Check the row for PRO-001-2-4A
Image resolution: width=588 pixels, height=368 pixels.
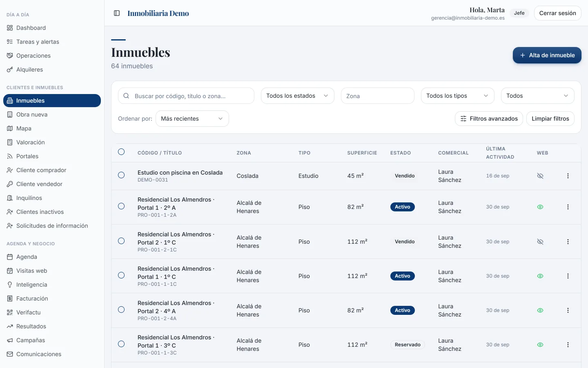tap(121, 310)
